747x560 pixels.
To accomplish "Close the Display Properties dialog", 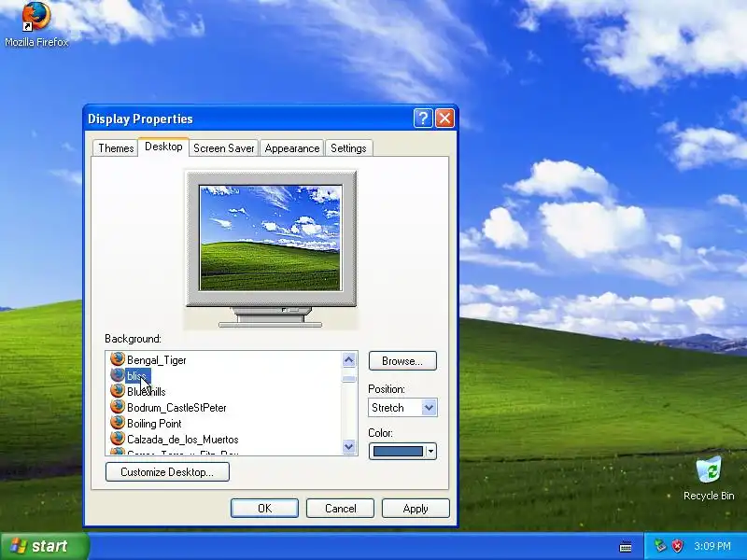I will tap(445, 119).
